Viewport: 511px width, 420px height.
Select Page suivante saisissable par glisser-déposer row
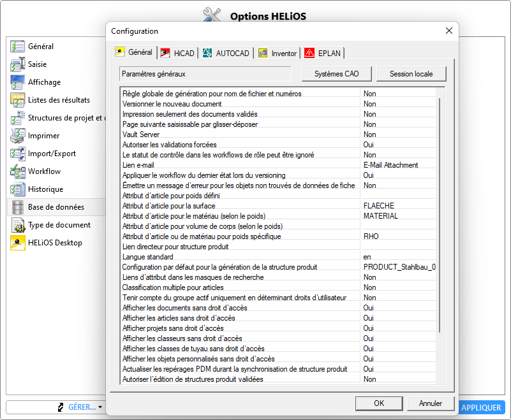click(278, 124)
